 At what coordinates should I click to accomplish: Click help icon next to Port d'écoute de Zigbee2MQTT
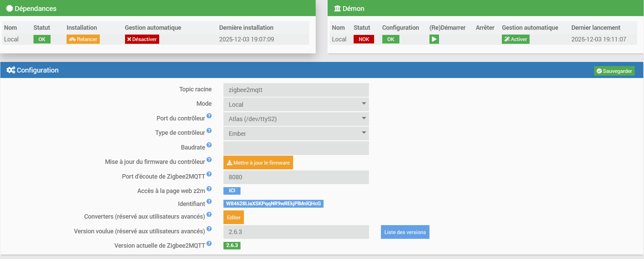209,174
